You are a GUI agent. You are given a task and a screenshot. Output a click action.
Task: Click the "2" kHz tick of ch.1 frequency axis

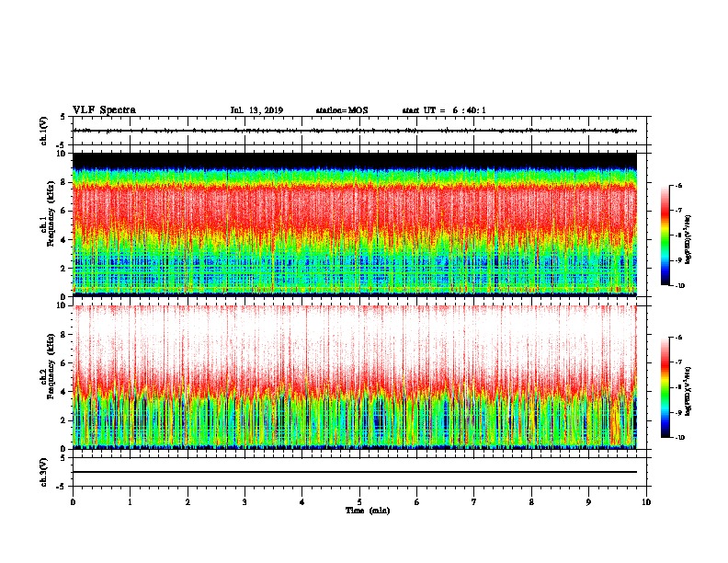coord(63,269)
